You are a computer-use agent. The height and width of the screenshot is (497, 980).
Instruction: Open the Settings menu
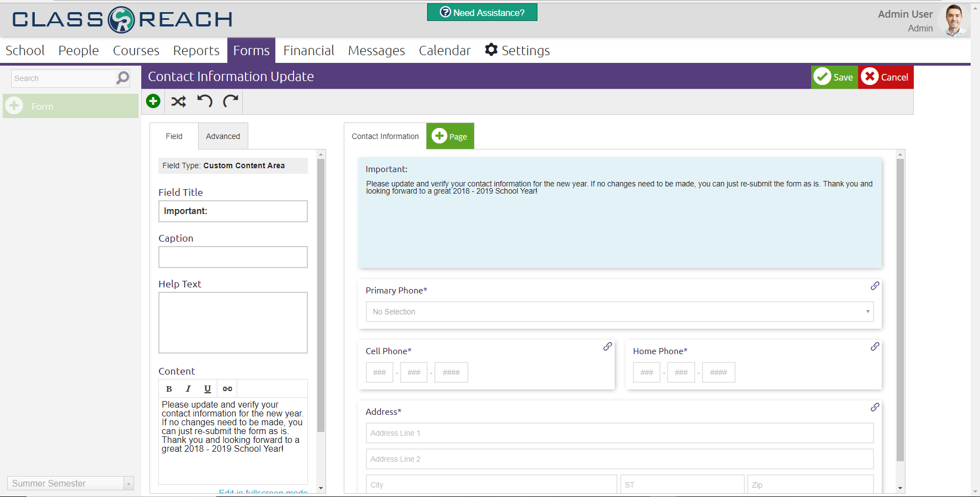517,51
